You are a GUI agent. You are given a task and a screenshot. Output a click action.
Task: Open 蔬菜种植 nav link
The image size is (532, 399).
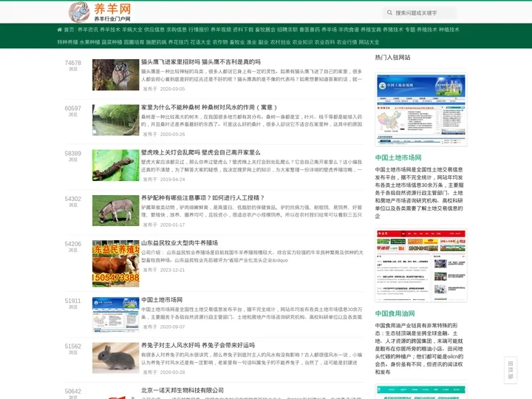point(112,42)
